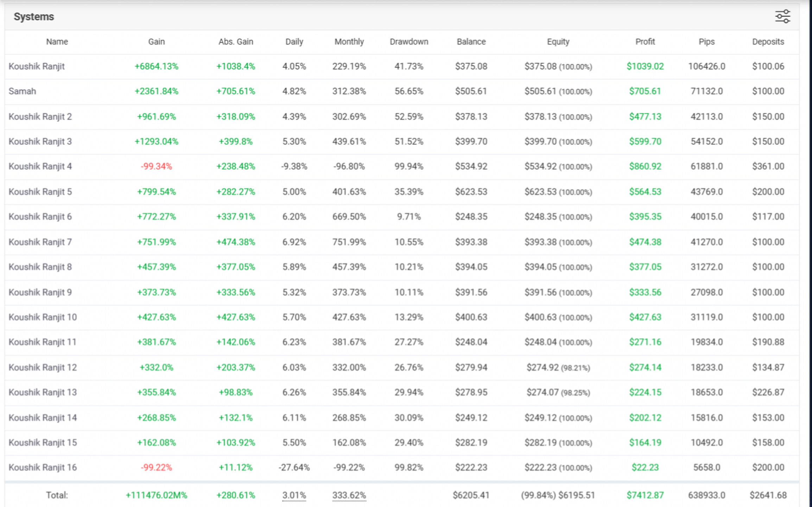Open the Koushik Ranjit 2 system
The image size is (812, 507).
pyautogui.click(x=40, y=117)
